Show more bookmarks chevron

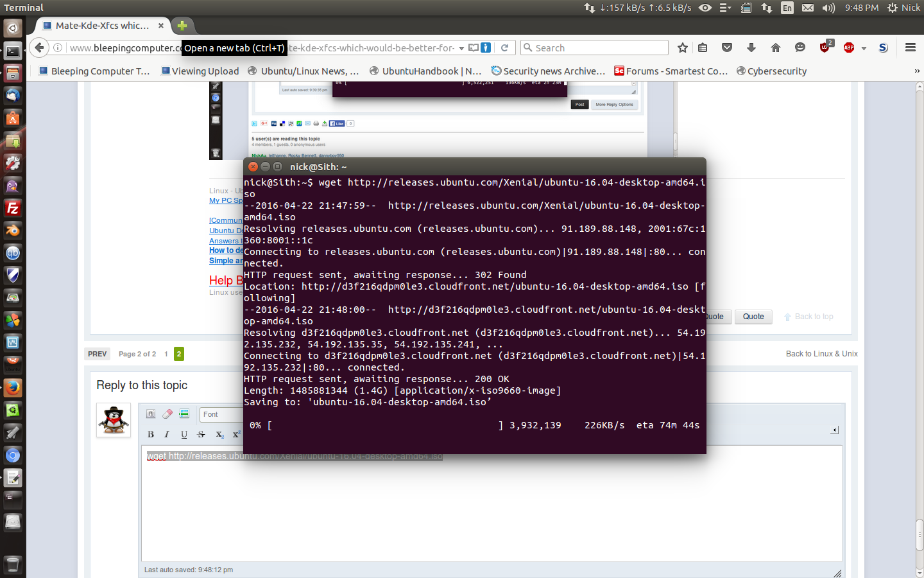pos(917,71)
